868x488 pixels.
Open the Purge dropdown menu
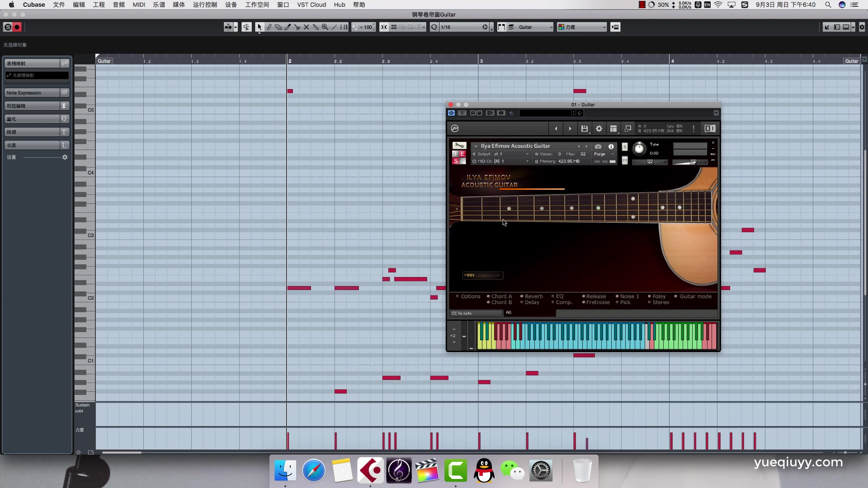pyautogui.click(x=604, y=154)
